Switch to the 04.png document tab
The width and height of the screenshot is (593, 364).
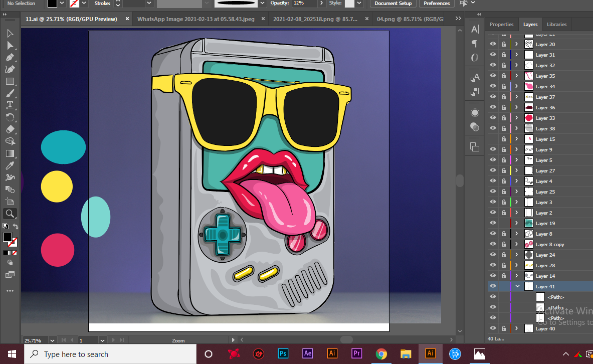click(x=410, y=19)
